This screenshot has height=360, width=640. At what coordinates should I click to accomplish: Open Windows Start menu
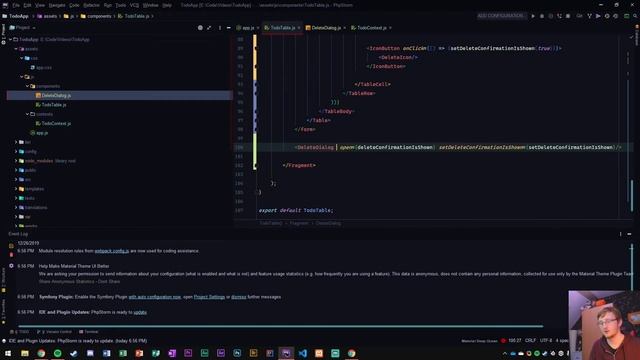click(8, 353)
